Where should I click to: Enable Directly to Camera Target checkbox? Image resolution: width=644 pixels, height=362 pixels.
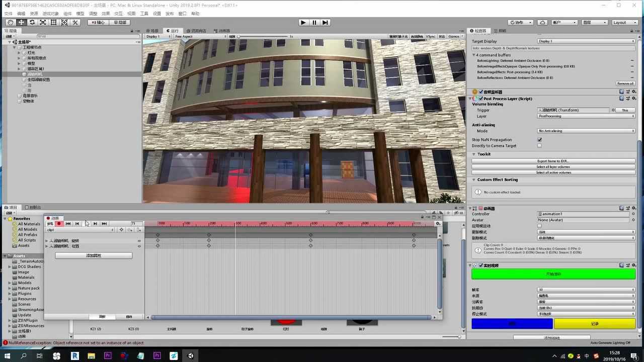[x=539, y=146]
